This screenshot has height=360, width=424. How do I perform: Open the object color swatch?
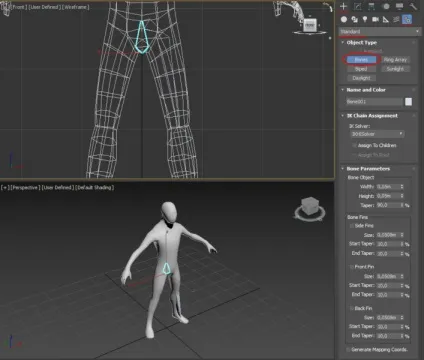coord(408,102)
